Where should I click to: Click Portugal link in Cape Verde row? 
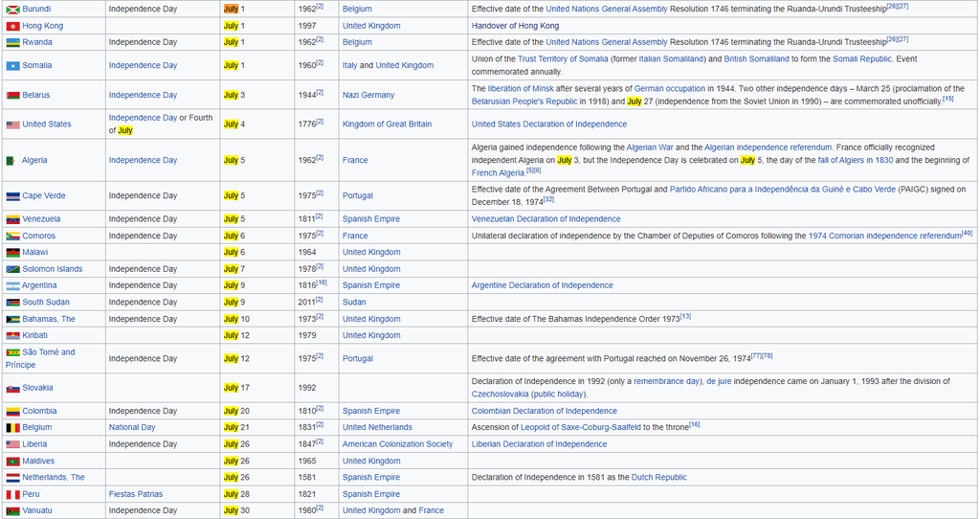tap(358, 195)
